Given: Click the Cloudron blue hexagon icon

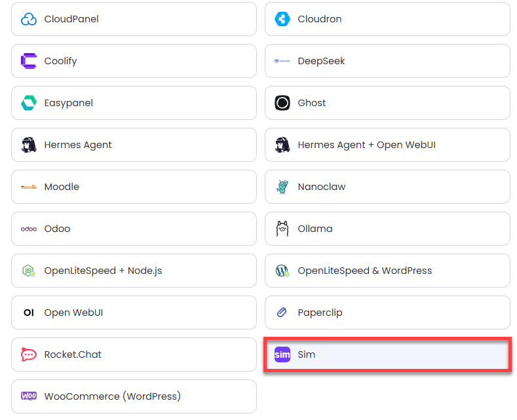Looking at the screenshot, I should point(282,19).
